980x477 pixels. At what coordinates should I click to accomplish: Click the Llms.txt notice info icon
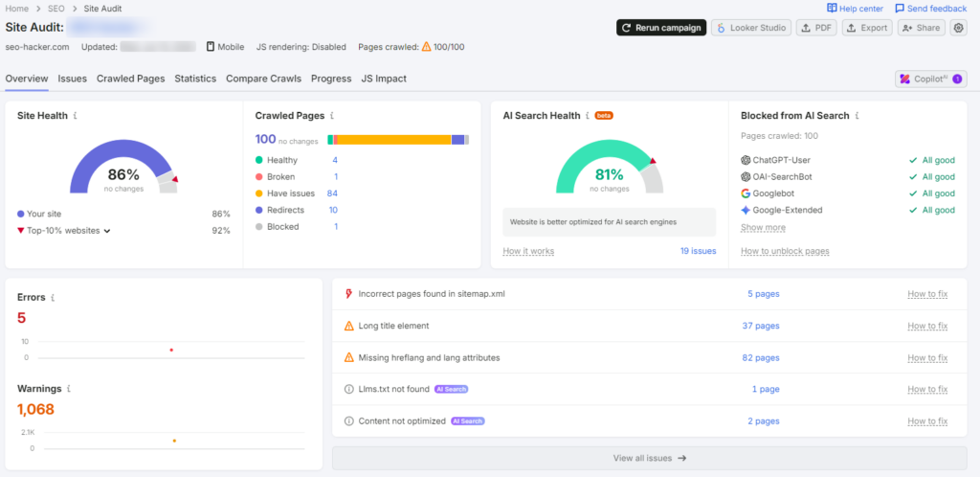(x=348, y=389)
